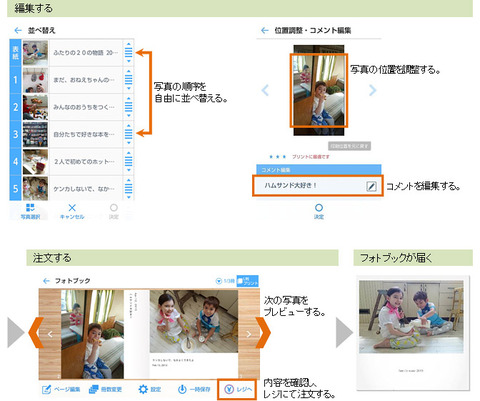
Task: Click 冊数変更 in bottom toolbar
Action: 105,389
